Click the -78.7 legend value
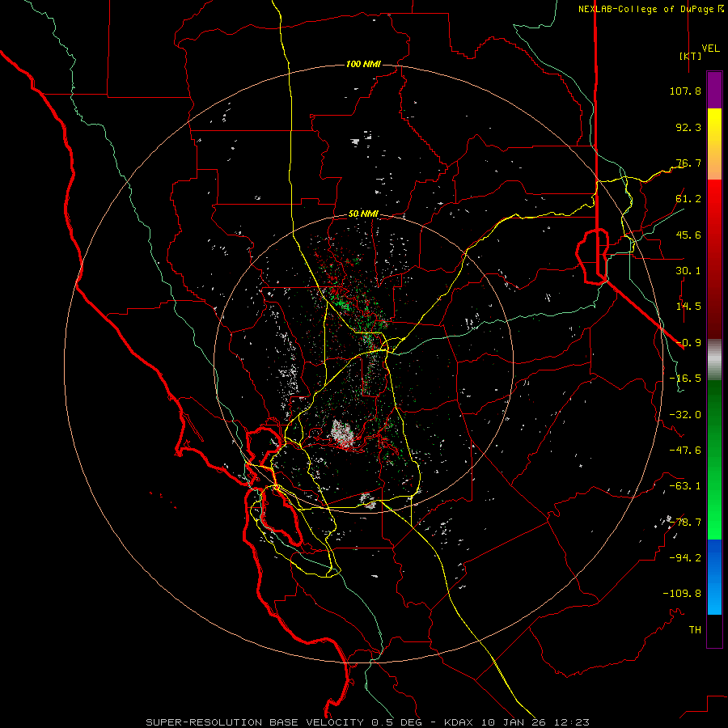728x728 pixels. [685, 523]
